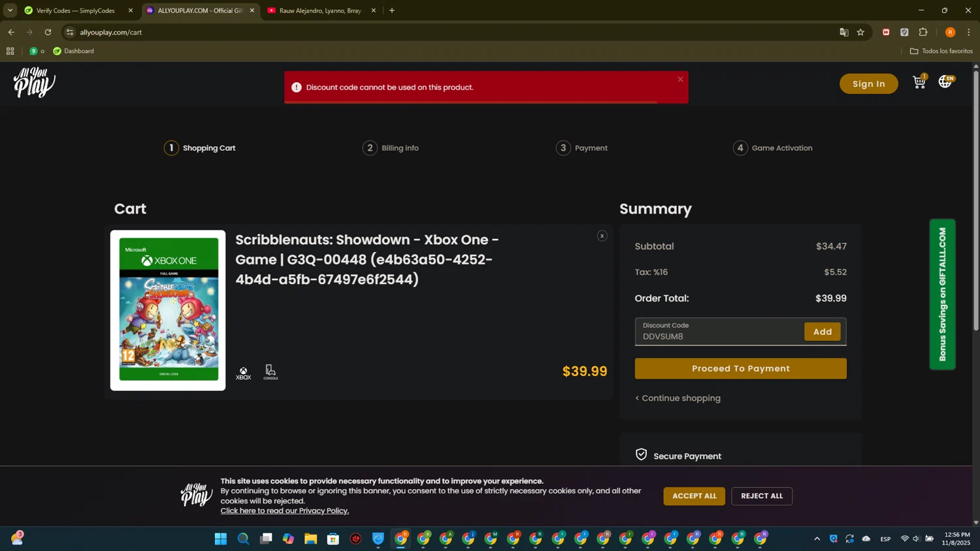
Task: View site information icon in address bar
Action: (x=70, y=32)
